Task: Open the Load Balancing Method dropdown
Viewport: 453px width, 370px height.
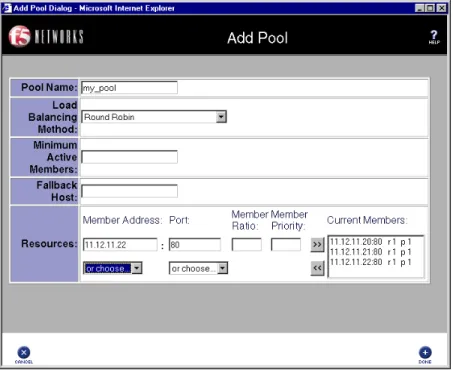Action: click(x=154, y=117)
